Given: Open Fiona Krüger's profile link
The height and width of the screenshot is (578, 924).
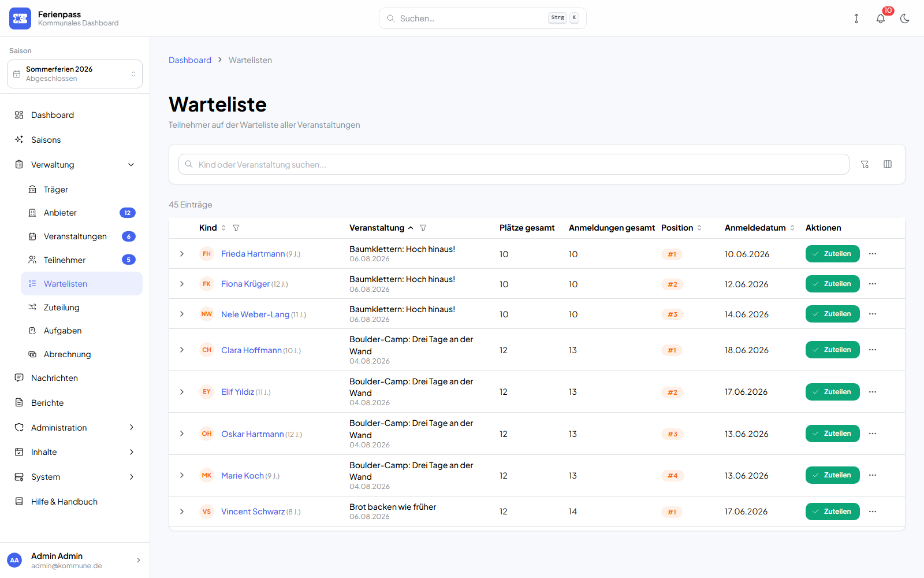Looking at the screenshot, I should pos(245,284).
